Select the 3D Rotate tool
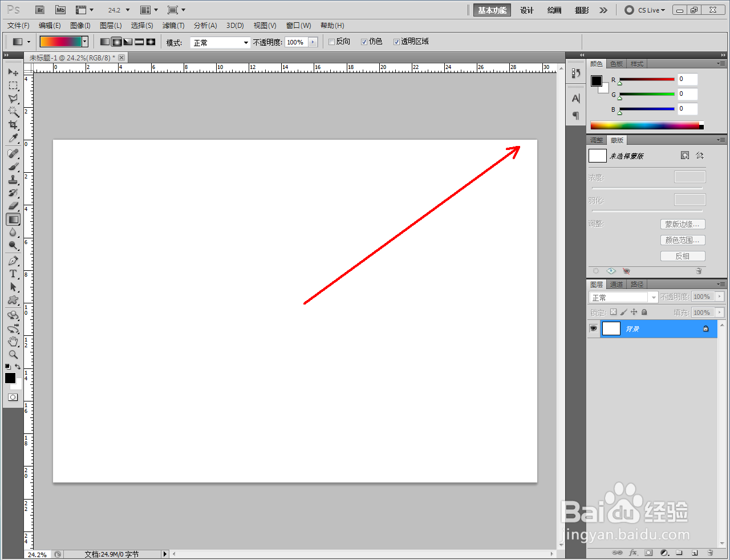 [13, 315]
